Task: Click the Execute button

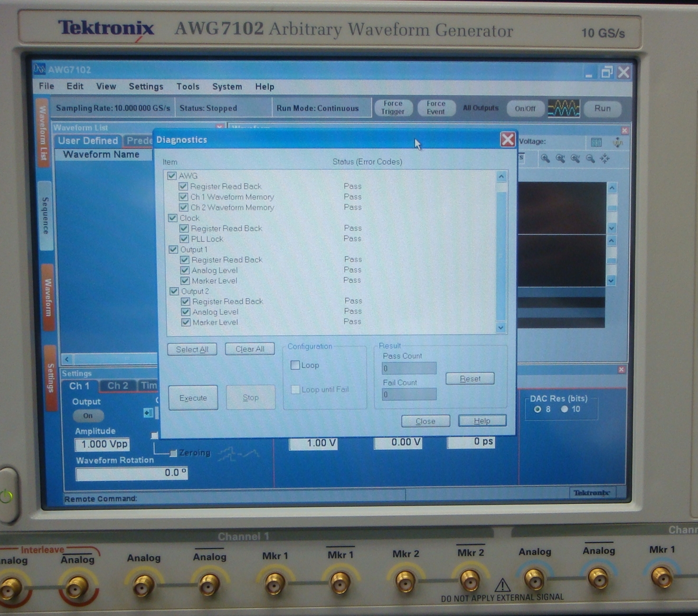Action: 193,398
